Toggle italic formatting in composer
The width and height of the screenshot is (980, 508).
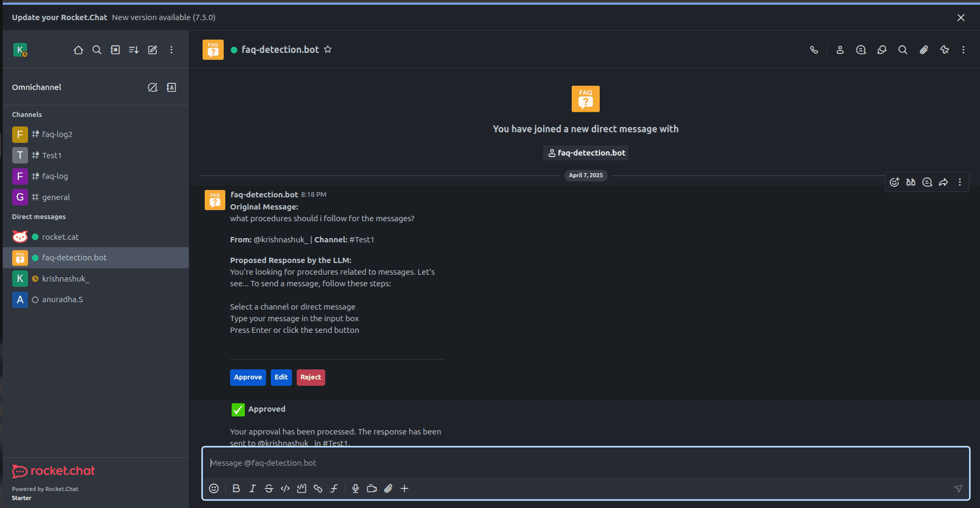pos(253,488)
